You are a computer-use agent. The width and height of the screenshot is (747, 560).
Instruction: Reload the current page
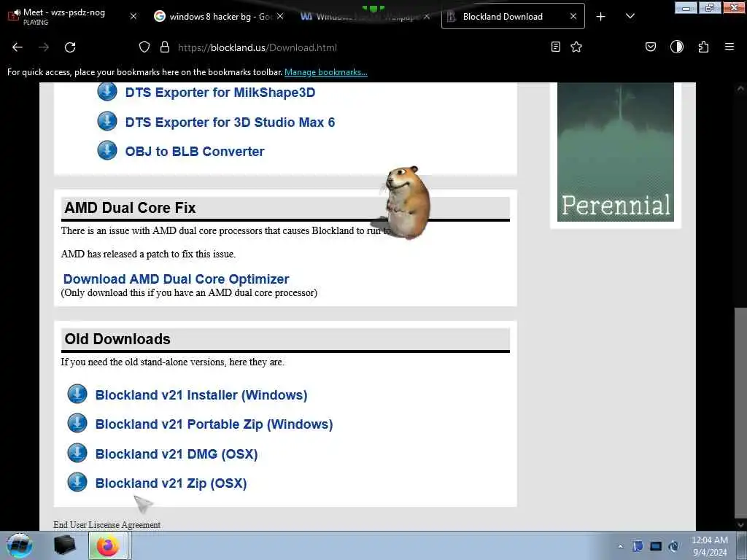70,47
